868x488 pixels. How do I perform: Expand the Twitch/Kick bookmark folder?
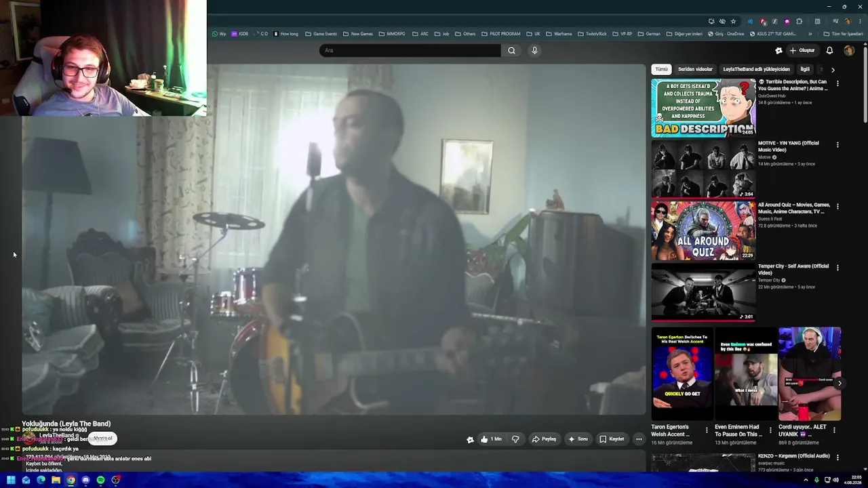click(x=593, y=34)
